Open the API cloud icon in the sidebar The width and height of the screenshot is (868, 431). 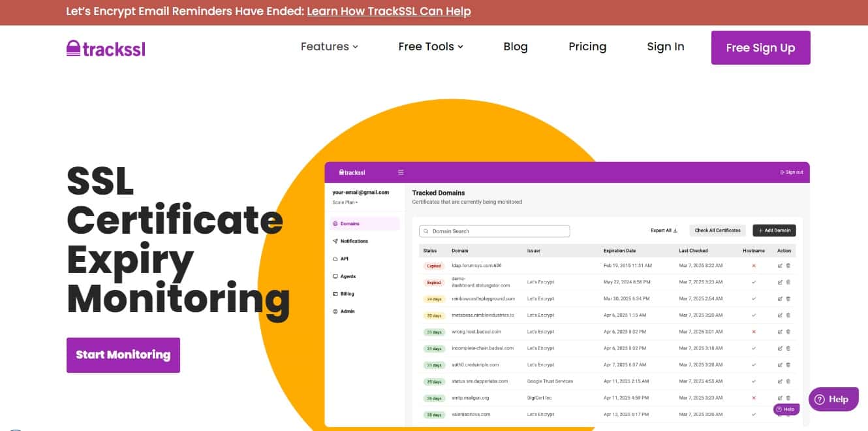point(335,259)
